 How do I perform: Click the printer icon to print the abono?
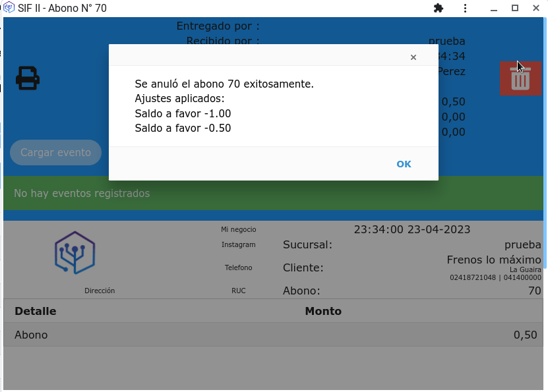(x=28, y=78)
